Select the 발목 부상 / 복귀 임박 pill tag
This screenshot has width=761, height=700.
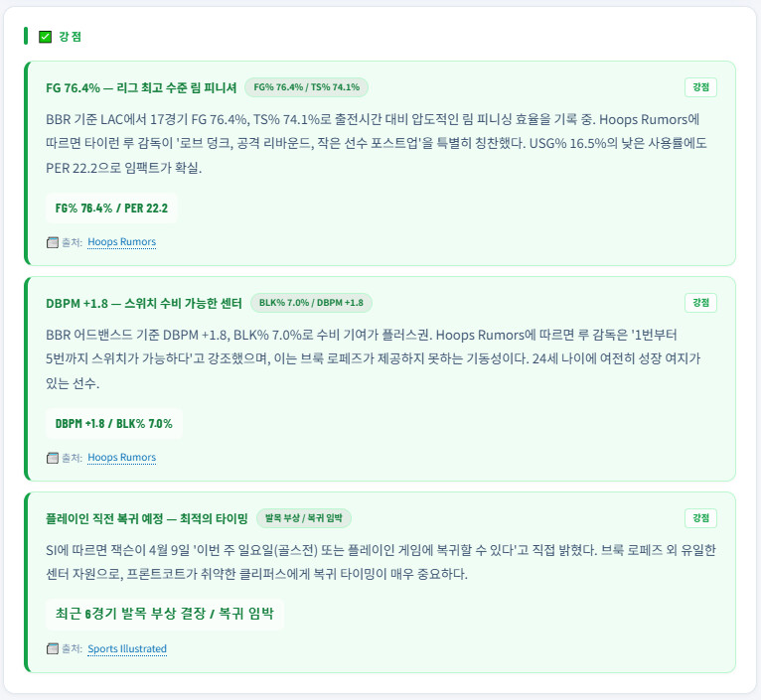[x=303, y=518]
